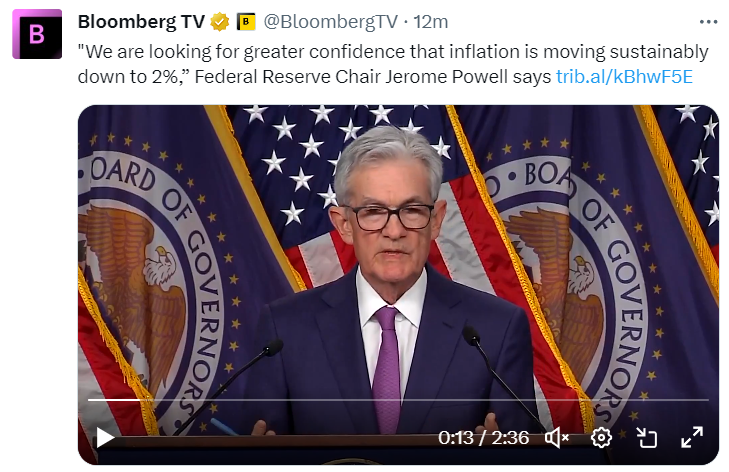Open the Bloomberg TV display name

(x=141, y=22)
